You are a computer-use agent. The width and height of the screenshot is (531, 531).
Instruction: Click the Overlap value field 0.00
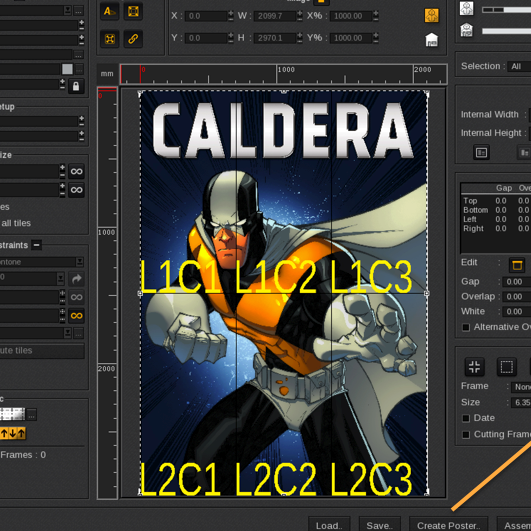tap(517, 297)
